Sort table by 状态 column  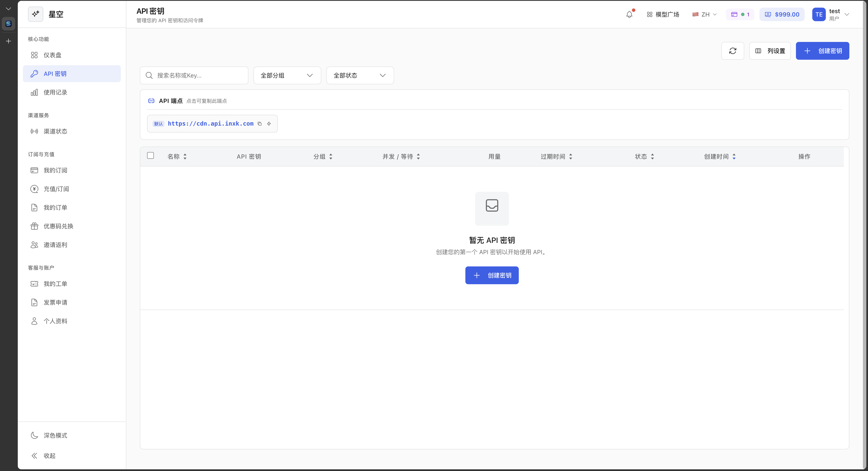click(645, 157)
